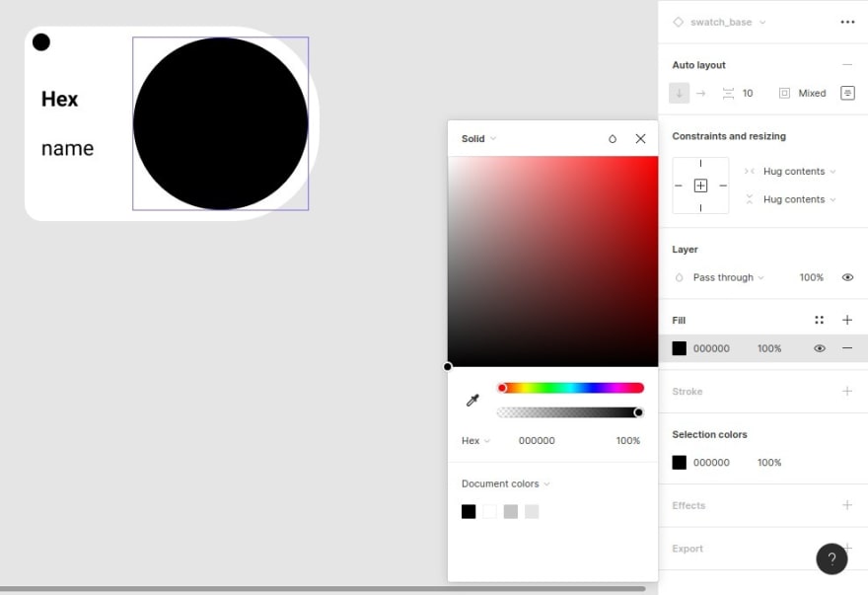Select the Hex text layer on canvas
This screenshot has height=595, width=868.
(59, 99)
